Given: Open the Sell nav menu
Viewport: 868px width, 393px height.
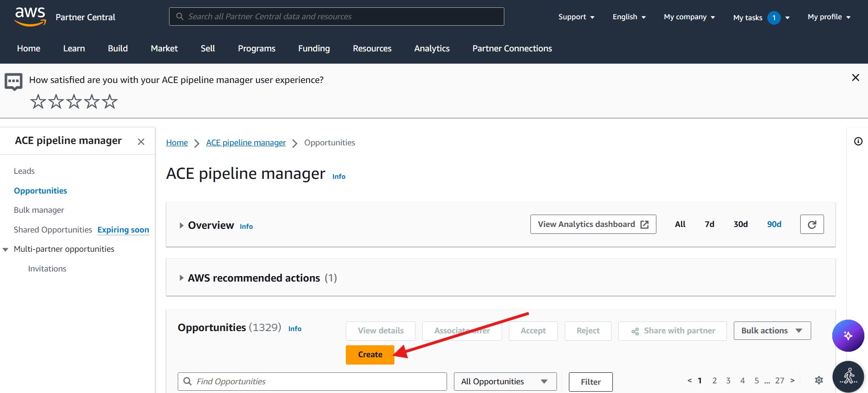Looking at the screenshot, I should coord(208,49).
